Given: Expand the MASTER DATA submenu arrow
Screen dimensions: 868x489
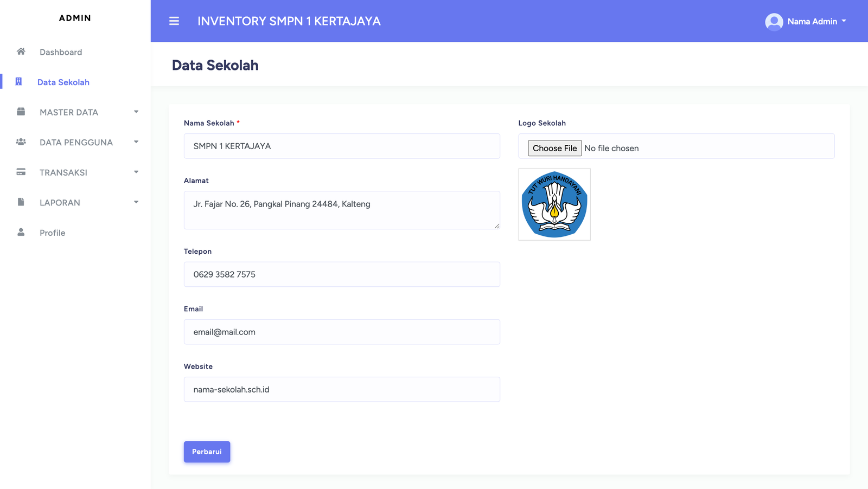Looking at the screenshot, I should (x=136, y=112).
